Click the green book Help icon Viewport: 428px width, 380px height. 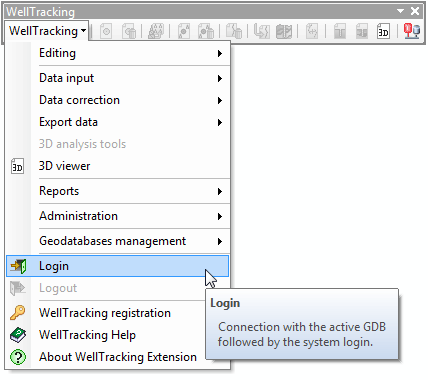[x=18, y=335]
